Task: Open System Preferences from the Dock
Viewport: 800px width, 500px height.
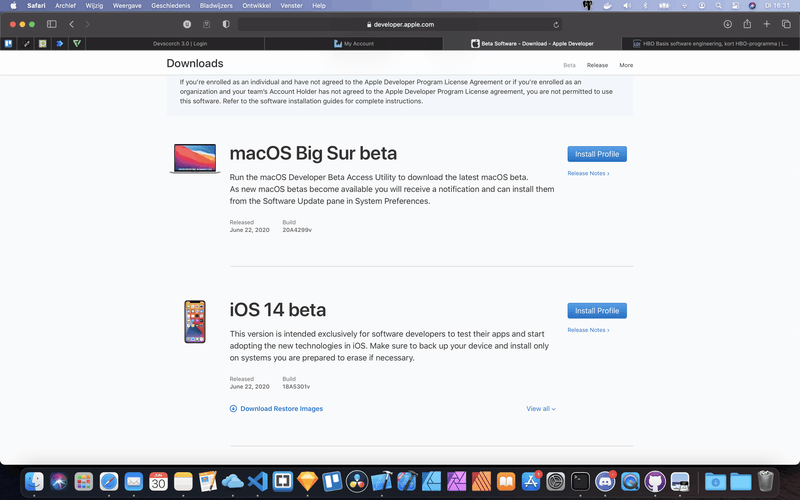Action: pos(556,481)
